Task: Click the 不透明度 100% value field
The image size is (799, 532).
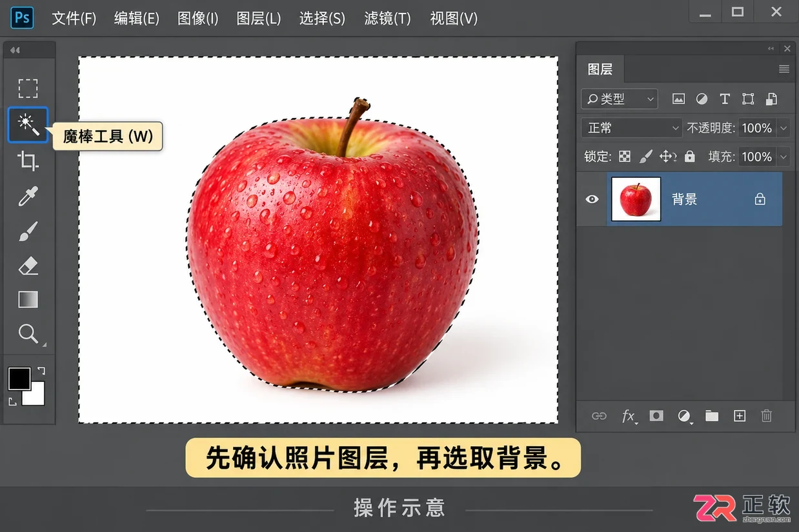Action: click(757, 128)
